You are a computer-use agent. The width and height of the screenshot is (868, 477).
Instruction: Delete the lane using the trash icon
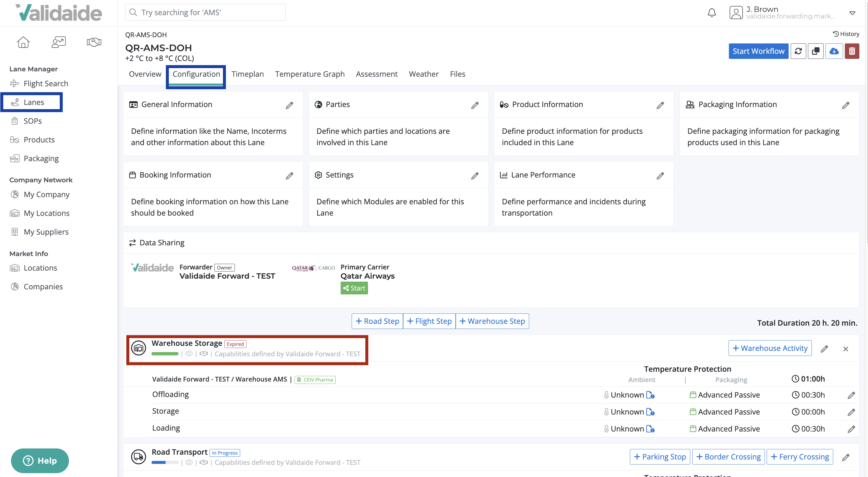pos(852,51)
